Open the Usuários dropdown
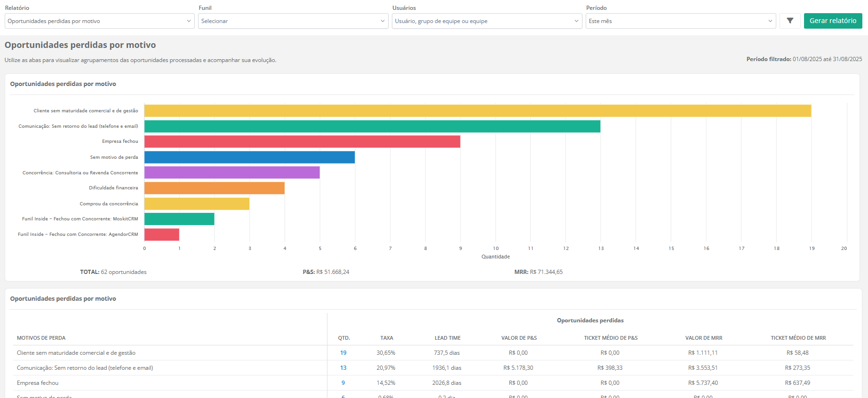868x398 pixels. point(487,21)
